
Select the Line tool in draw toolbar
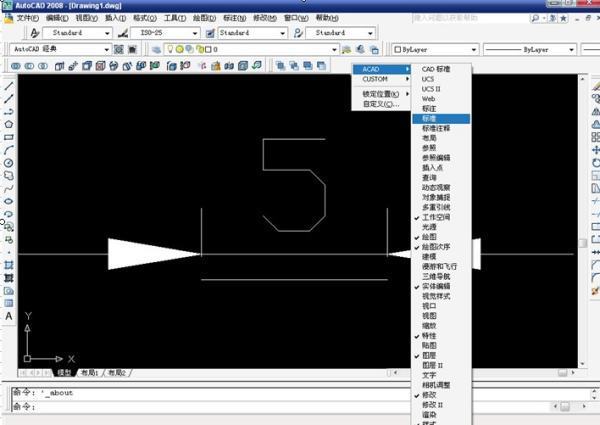8,86
